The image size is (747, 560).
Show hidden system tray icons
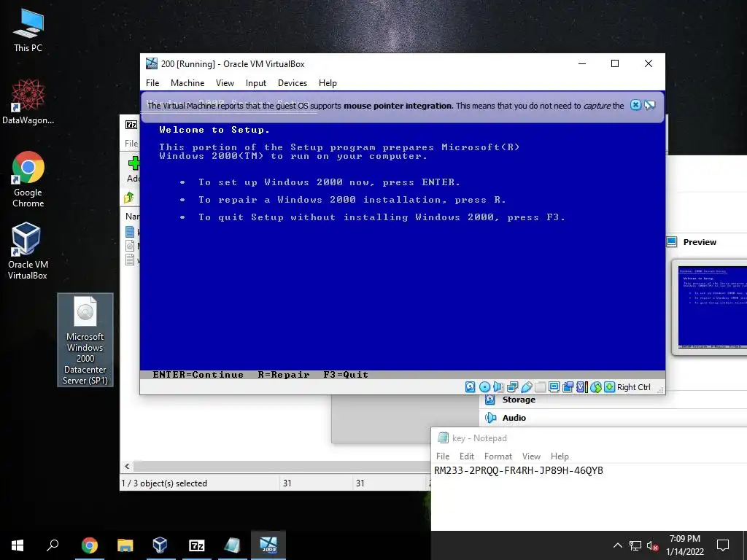point(617,545)
